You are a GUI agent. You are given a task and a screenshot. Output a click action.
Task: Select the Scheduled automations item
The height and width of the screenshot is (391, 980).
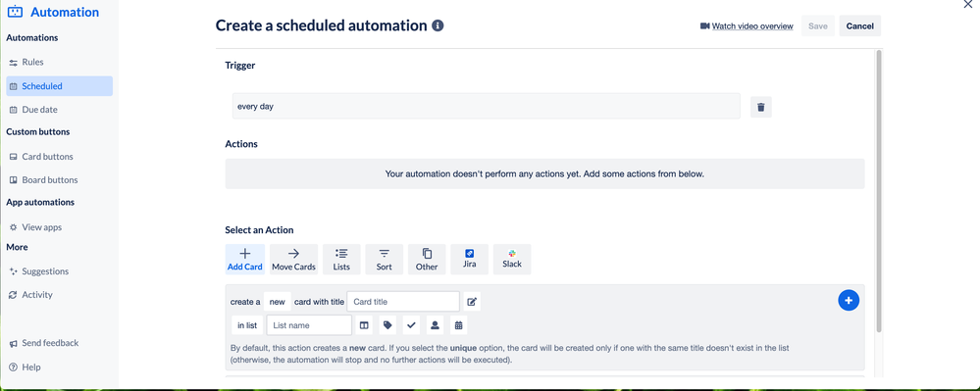pos(60,86)
